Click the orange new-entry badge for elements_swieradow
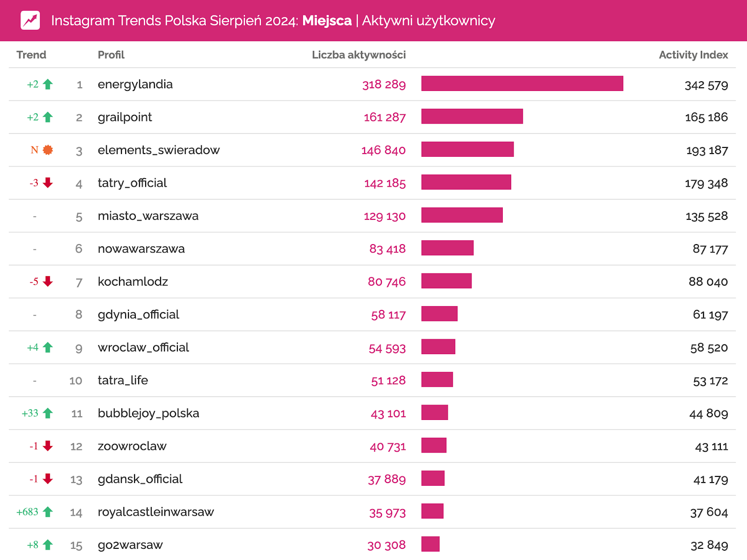The height and width of the screenshot is (560, 747). 48,150
